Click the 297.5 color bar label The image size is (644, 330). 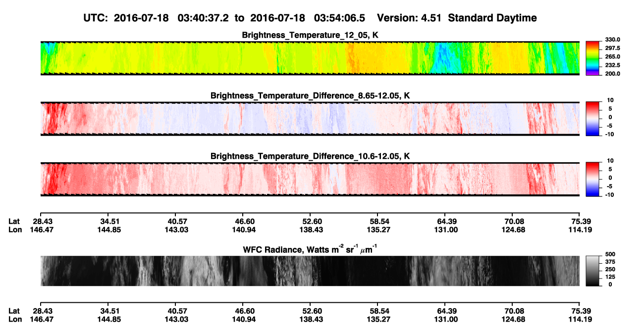tap(613, 48)
